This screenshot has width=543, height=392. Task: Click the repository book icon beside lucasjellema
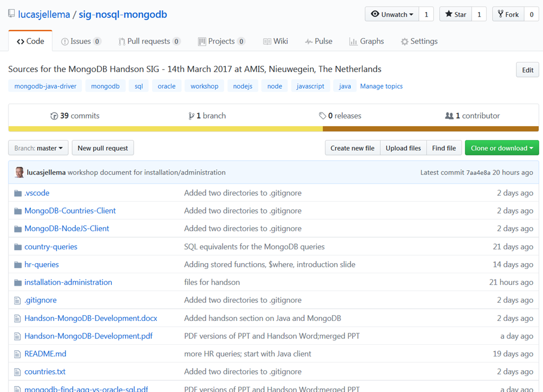click(x=12, y=14)
